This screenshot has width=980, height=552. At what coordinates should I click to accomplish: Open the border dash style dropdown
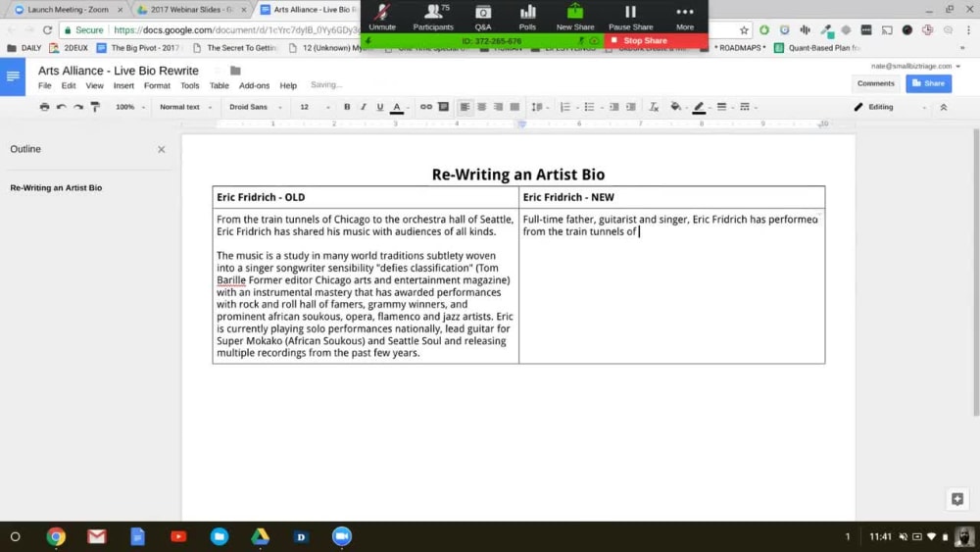(x=748, y=107)
